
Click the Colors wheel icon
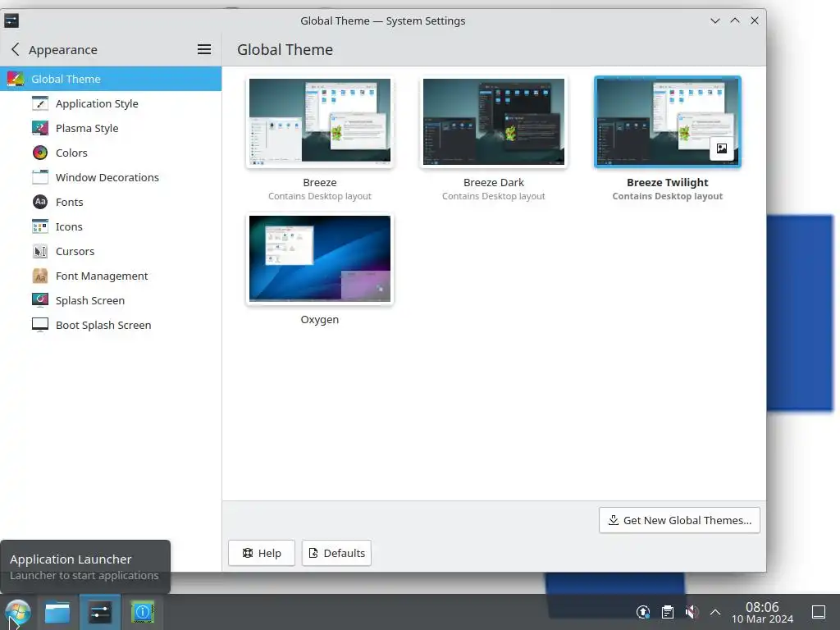[x=40, y=153]
